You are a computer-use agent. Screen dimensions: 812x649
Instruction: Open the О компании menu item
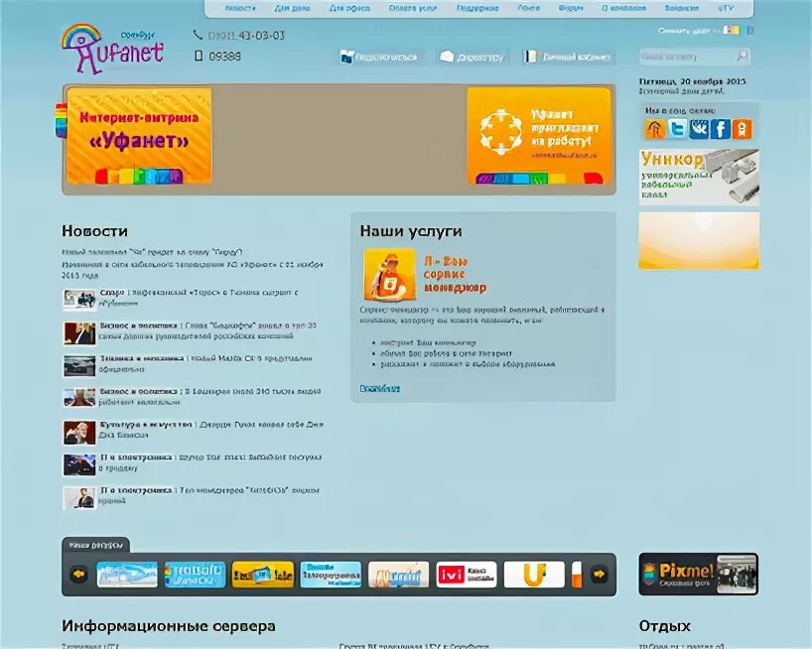pyautogui.click(x=623, y=8)
